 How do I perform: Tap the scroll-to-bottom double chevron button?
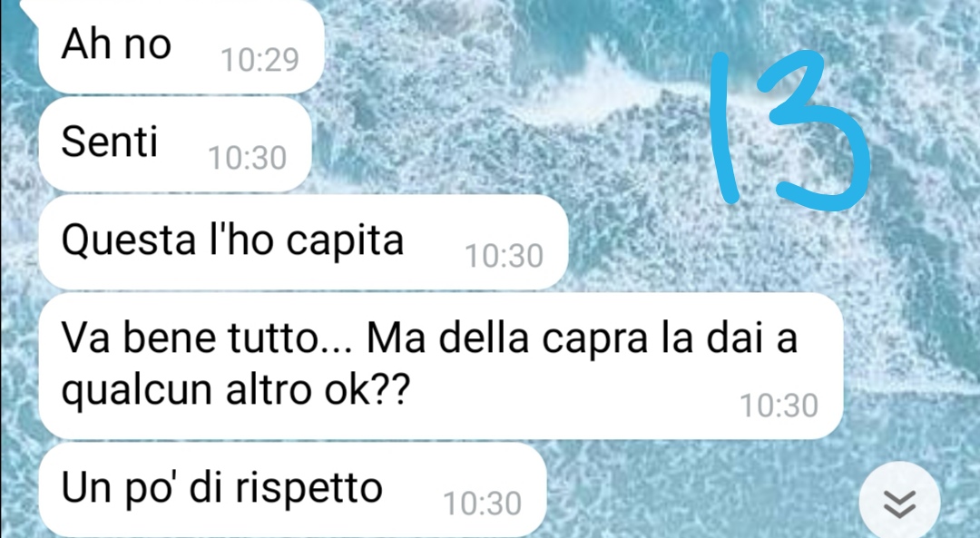click(x=899, y=502)
